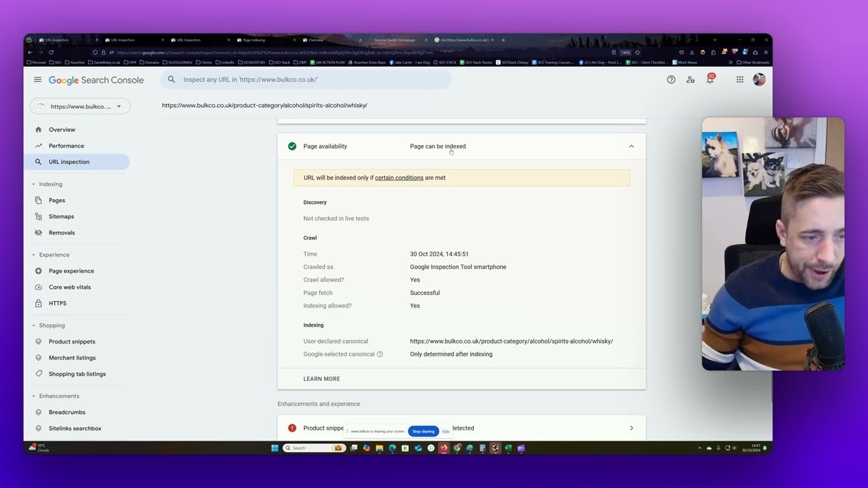This screenshot has width=868, height=488.
Task: Click the Sitelinks searchbox layers icon
Action: [38, 428]
